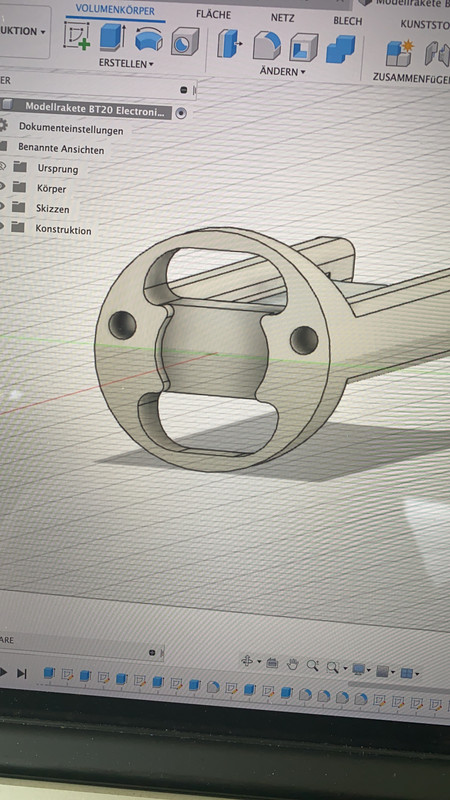Open the Zoom Window dropdown arrow
450x800 pixels.
coord(345,668)
